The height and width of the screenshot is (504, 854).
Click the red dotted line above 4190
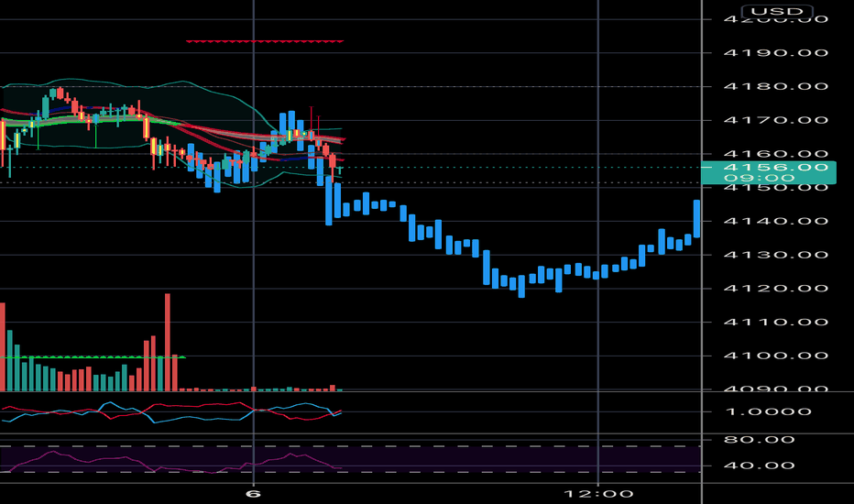click(x=265, y=41)
